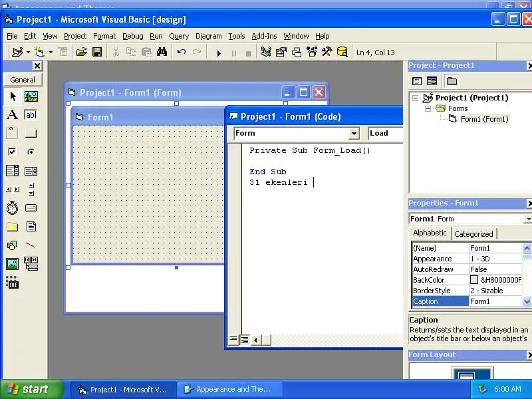The image size is (532, 399).
Task: Select the DriveListBox tool in toolbox
Action: [x=31, y=207]
